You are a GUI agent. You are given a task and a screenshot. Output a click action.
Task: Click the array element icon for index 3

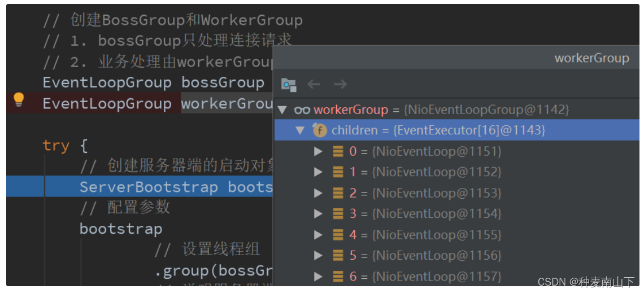338,214
